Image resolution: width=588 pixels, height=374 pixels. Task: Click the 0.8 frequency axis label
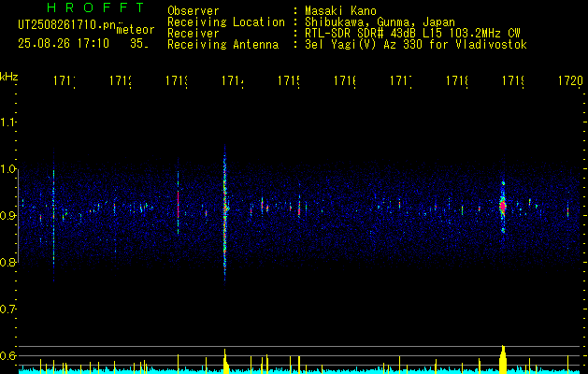[7, 262]
